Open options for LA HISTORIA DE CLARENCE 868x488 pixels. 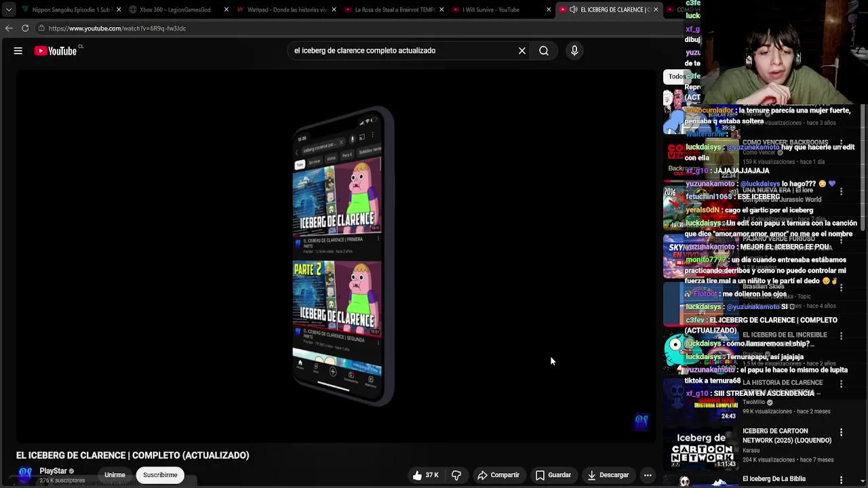pyautogui.click(x=841, y=384)
